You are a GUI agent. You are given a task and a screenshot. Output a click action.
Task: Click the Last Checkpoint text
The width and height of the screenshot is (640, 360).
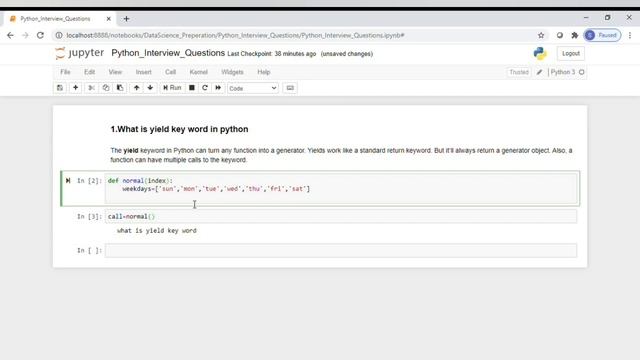(271, 54)
